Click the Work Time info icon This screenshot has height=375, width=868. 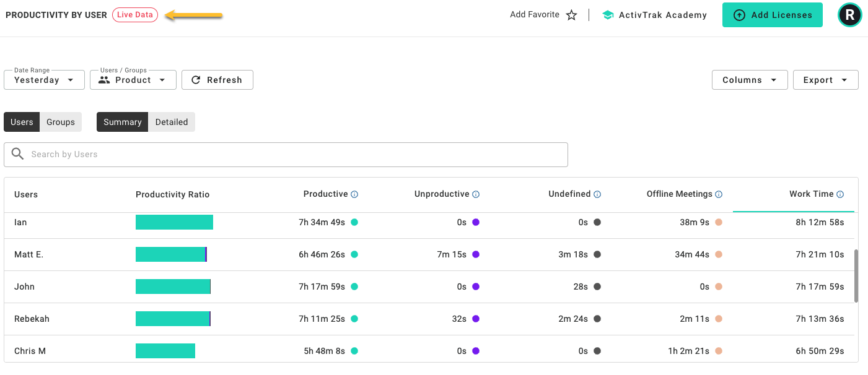tap(840, 194)
